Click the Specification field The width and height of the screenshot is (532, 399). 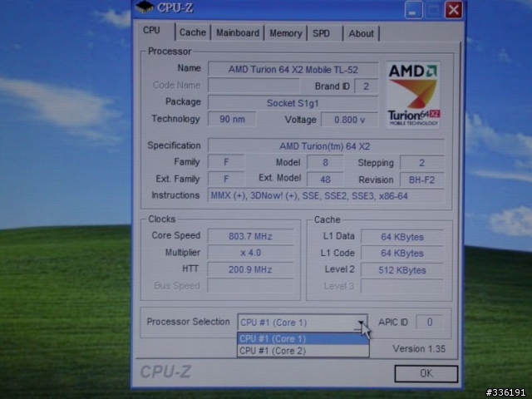click(x=326, y=146)
